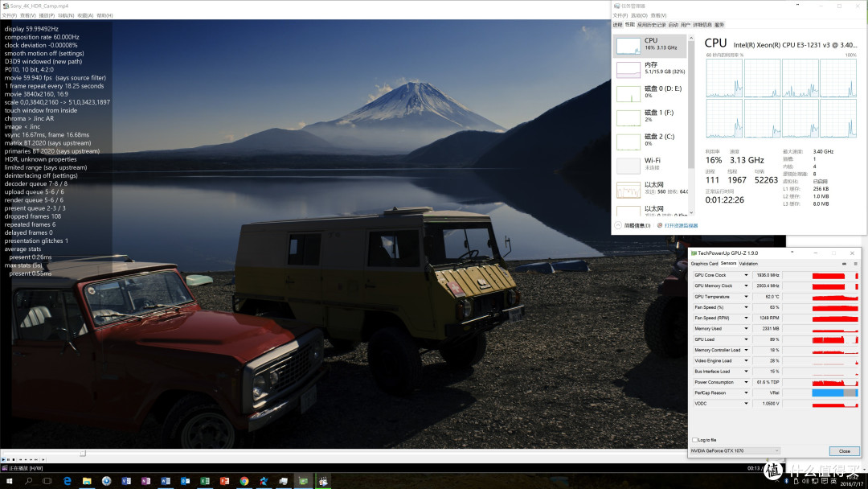Screen dimensions: 868x489
Task: Select 磁盘 1 (F:) in Task Manager
Action: [x=650, y=117]
